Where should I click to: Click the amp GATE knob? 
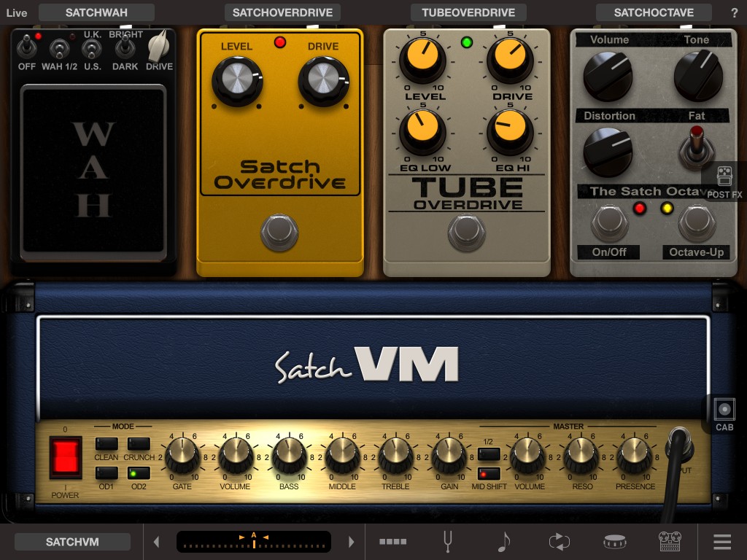tap(182, 455)
